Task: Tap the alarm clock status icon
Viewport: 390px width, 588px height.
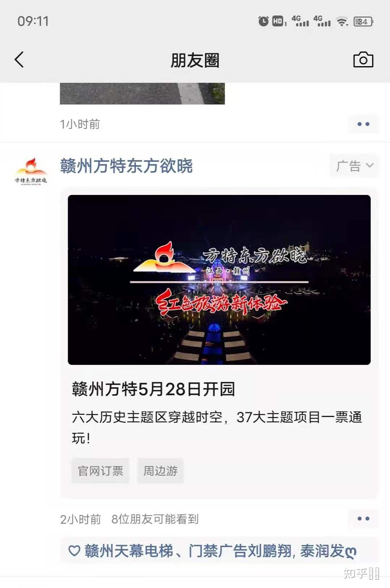Action: click(263, 21)
